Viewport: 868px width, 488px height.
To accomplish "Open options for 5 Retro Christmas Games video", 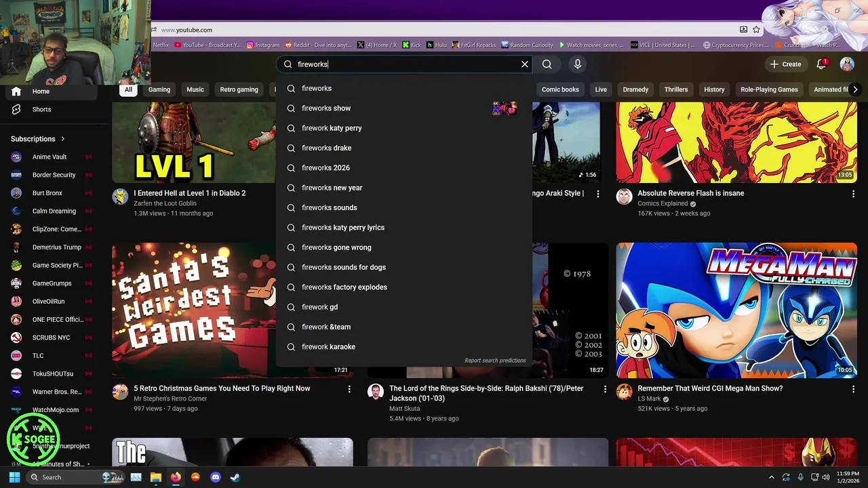I will pos(349,390).
